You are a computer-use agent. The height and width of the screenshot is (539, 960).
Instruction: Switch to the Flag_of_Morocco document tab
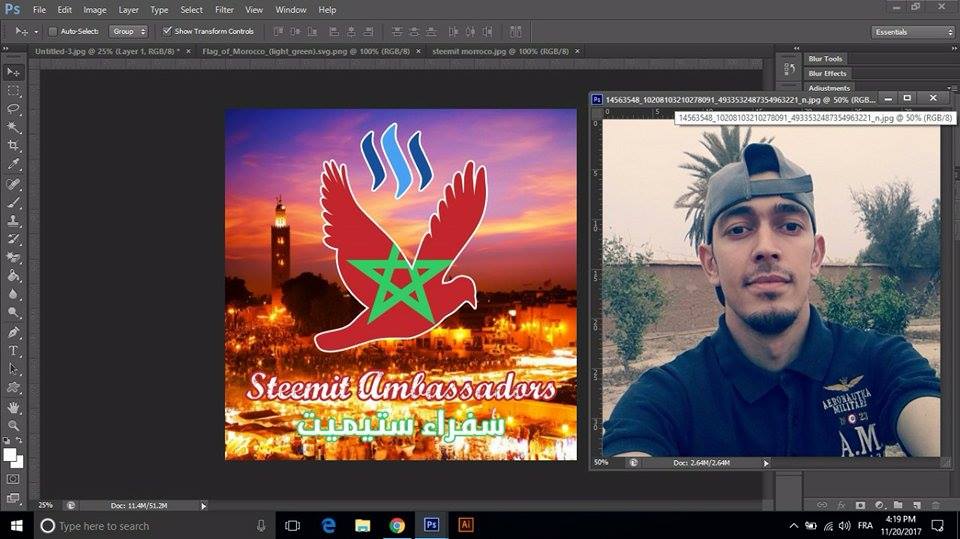pyautogui.click(x=306, y=51)
